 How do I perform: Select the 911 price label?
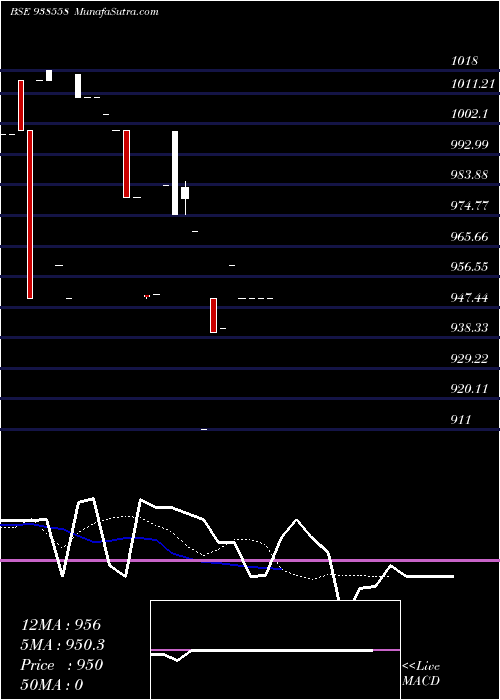pyautogui.click(x=461, y=420)
